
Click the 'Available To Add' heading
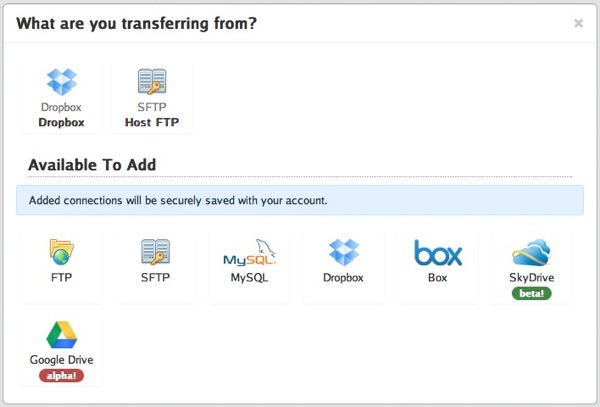[x=92, y=165]
